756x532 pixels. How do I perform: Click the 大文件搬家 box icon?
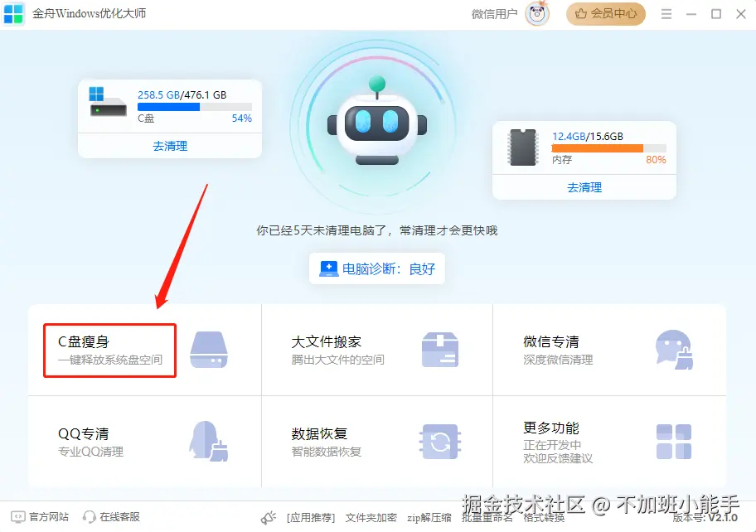[x=440, y=350]
